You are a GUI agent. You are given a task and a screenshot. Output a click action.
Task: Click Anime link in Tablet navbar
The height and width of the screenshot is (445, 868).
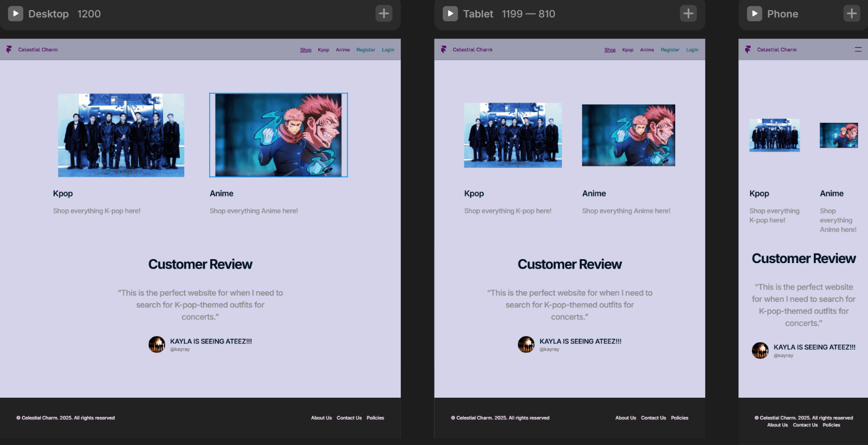647,50
